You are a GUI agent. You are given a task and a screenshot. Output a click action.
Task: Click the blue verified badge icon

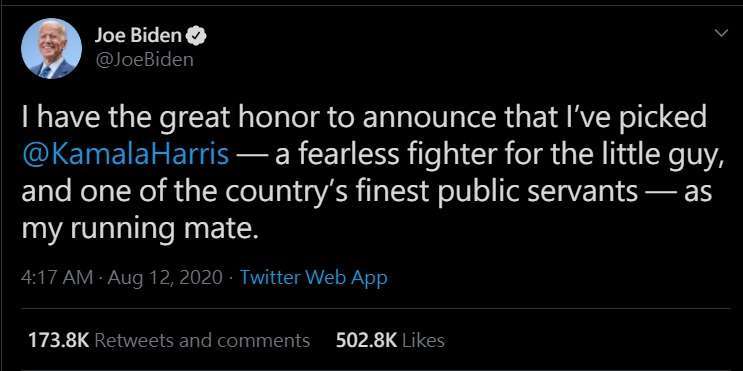click(x=196, y=35)
